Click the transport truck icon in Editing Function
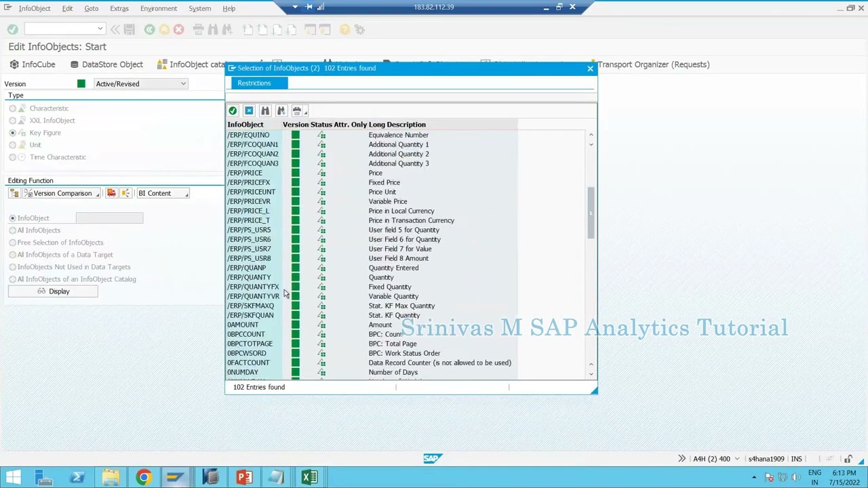The image size is (868, 488). click(x=111, y=193)
